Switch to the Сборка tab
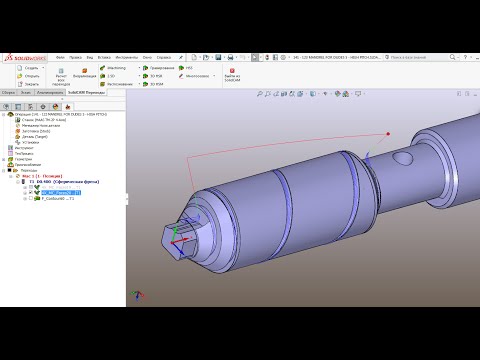The height and width of the screenshot is (360, 480). click(8, 92)
